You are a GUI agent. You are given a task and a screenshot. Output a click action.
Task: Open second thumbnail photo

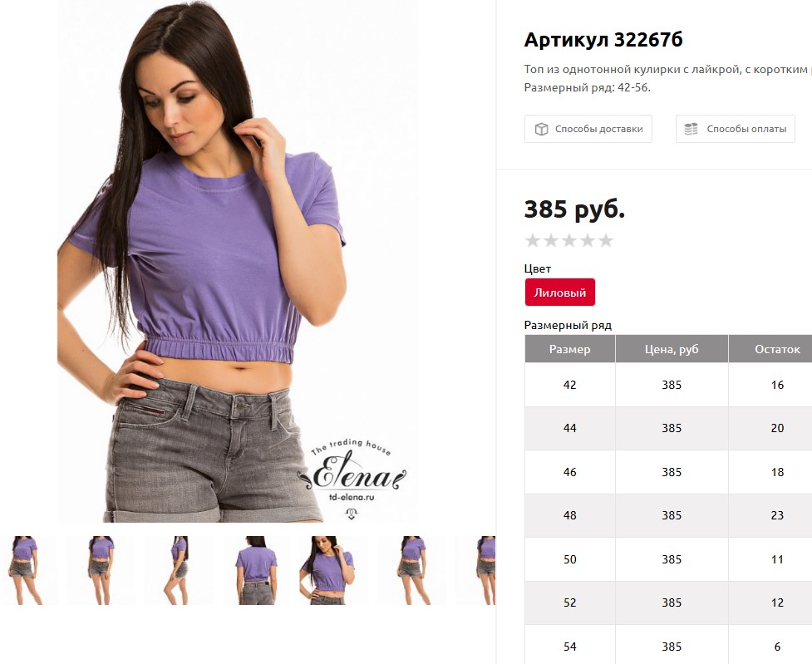point(101,570)
